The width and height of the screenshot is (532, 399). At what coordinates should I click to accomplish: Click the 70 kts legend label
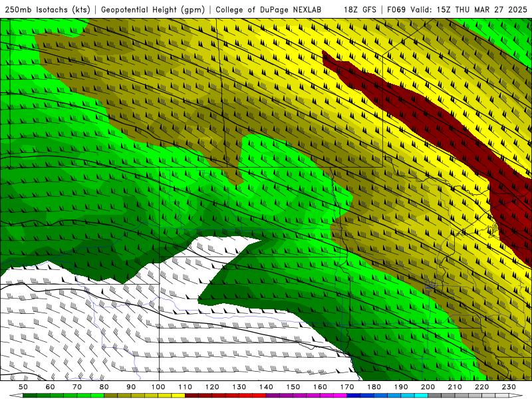[77, 387]
